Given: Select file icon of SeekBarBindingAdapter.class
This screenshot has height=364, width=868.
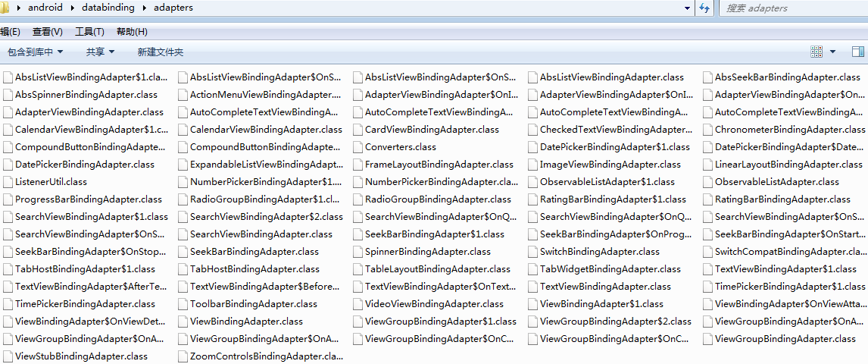Looking at the screenshot, I should click(x=182, y=252).
